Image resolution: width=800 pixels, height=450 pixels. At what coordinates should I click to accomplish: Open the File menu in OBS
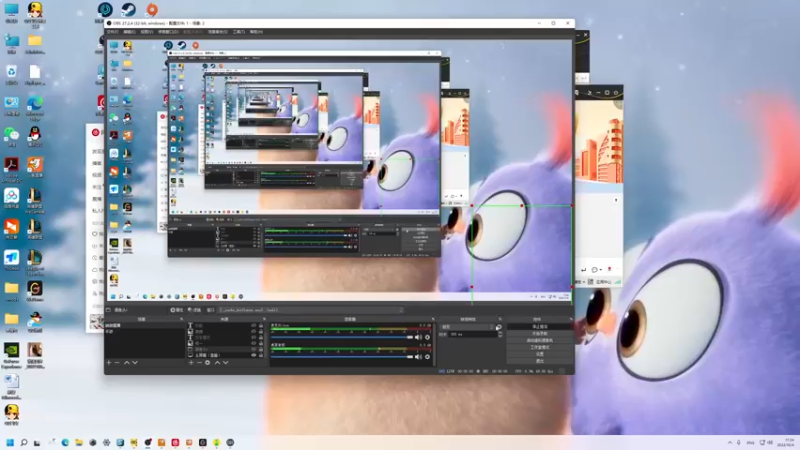(112, 32)
